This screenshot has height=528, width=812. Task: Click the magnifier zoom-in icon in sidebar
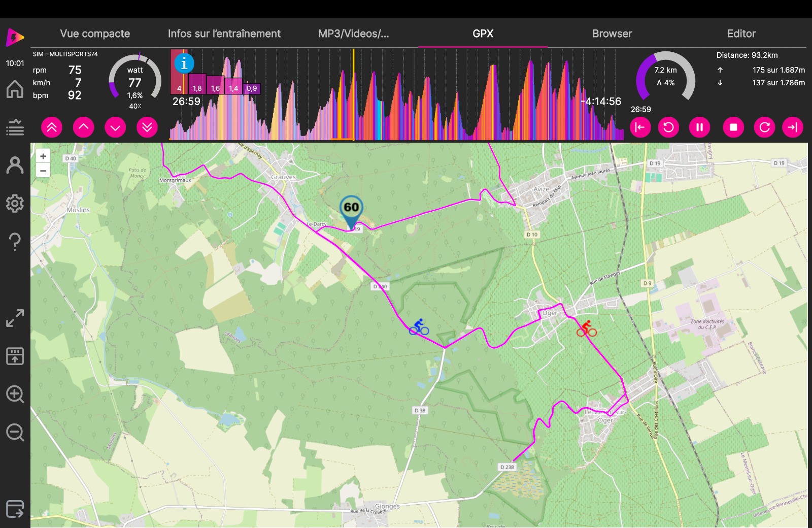tap(15, 394)
